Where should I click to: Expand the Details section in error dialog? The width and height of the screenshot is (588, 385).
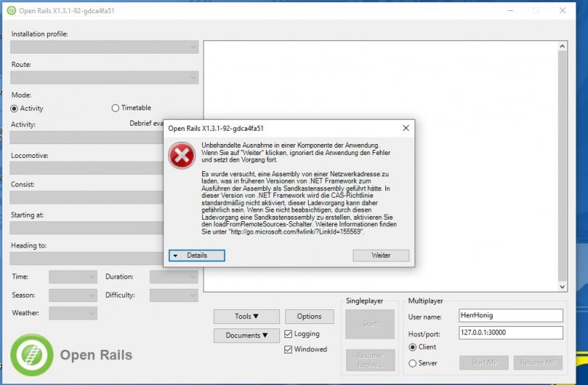(196, 255)
